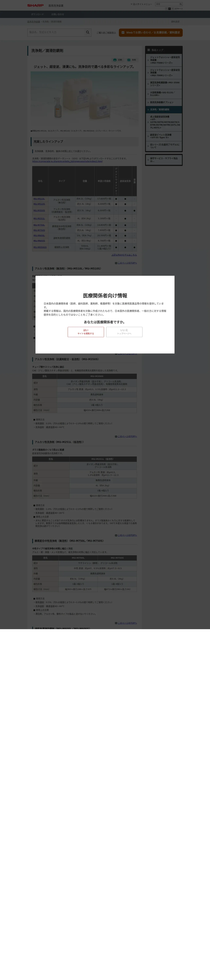The height and width of the screenshot is (980, 210).
Task: Click the mail icon labeled 共有
Action: (129, 60)
